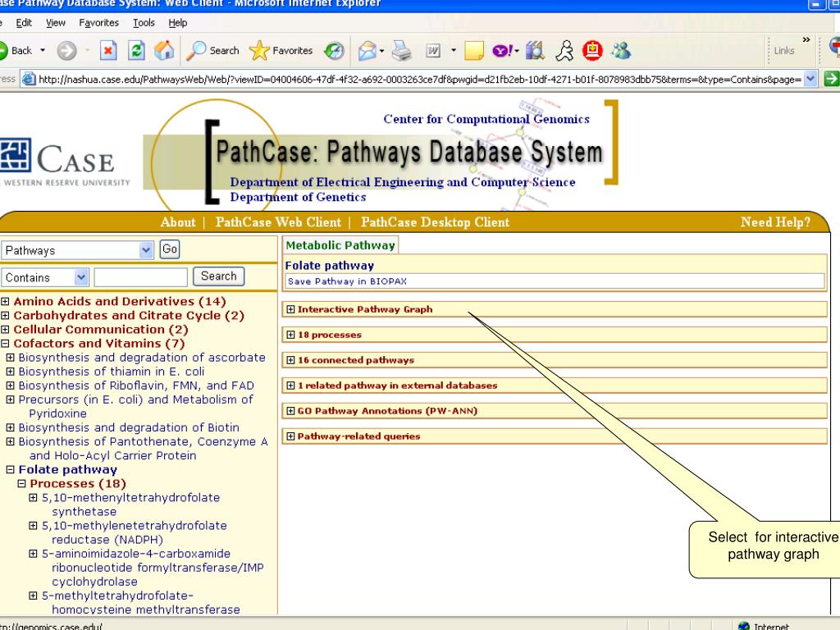Click the Yahoo Y! toolbar icon
840x630 pixels.
coord(503,51)
